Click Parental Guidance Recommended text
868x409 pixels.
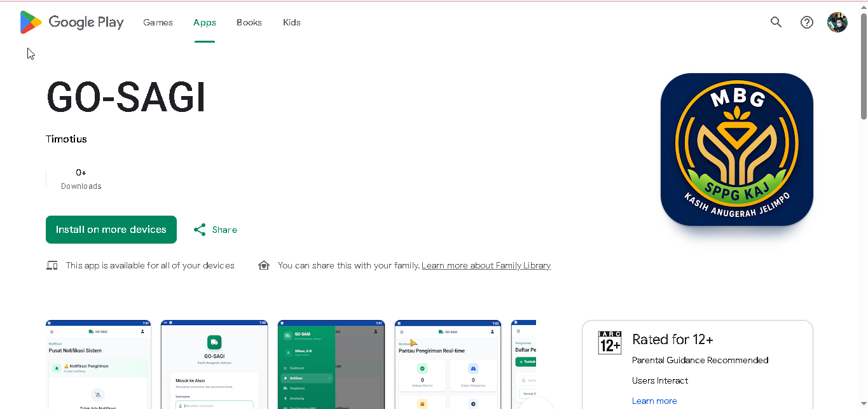700,360
